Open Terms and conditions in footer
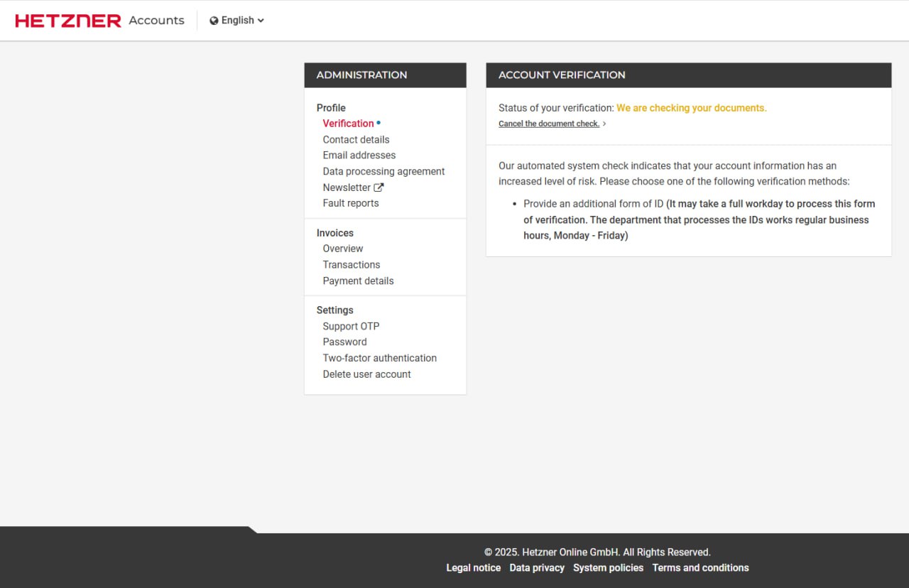This screenshot has width=909, height=588. [700, 568]
